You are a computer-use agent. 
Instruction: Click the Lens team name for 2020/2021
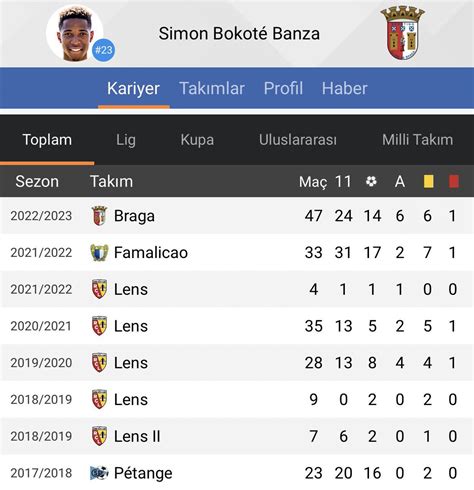[131, 326]
